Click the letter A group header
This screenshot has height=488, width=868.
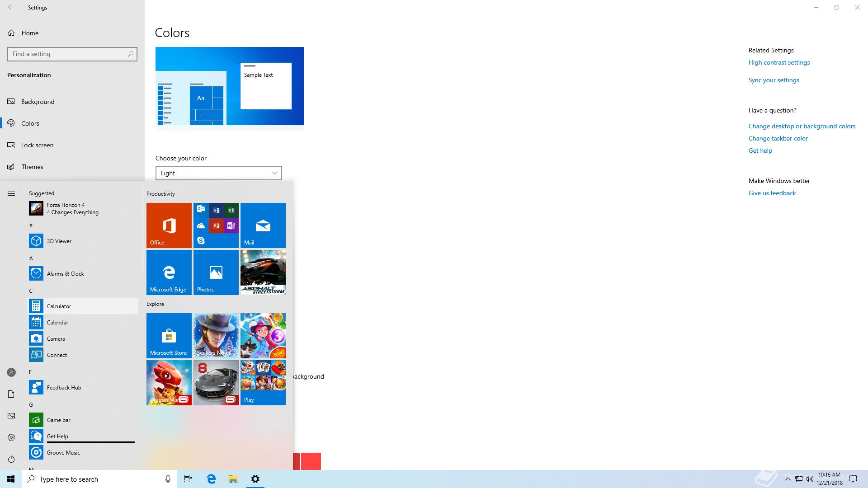[x=31, y=258]
